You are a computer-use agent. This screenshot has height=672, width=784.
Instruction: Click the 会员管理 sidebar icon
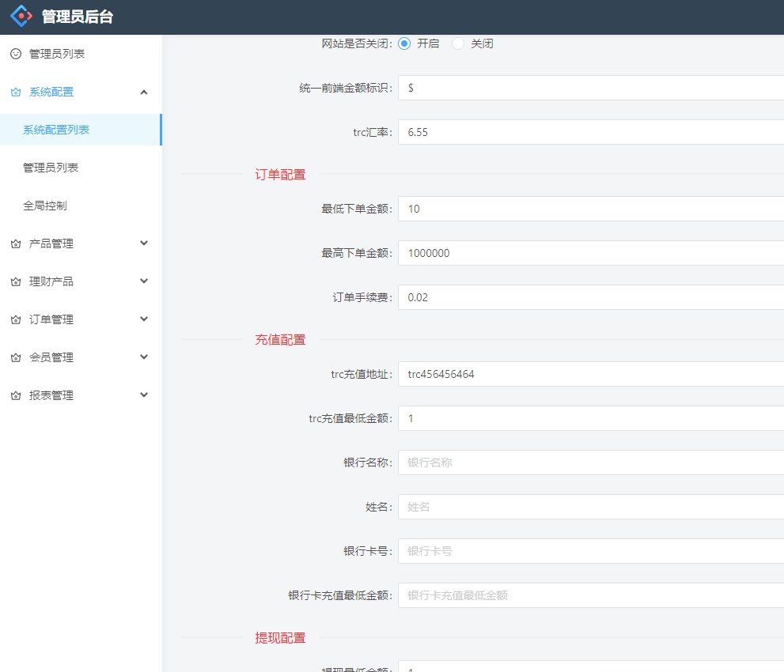point(14,357)
